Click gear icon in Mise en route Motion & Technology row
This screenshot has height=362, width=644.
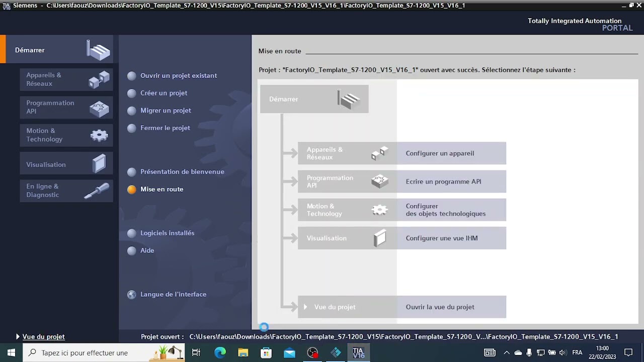[x=380, y=210]
